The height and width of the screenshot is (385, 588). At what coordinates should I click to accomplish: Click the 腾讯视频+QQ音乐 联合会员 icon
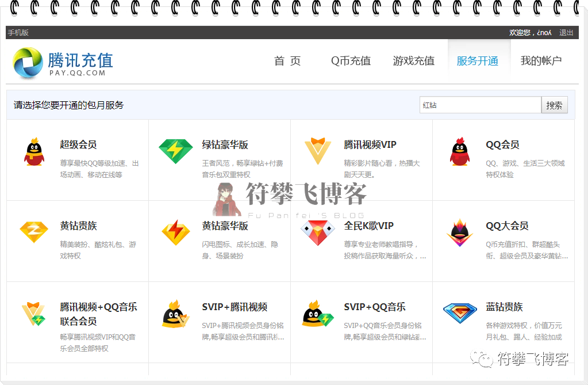click(33, 314)
